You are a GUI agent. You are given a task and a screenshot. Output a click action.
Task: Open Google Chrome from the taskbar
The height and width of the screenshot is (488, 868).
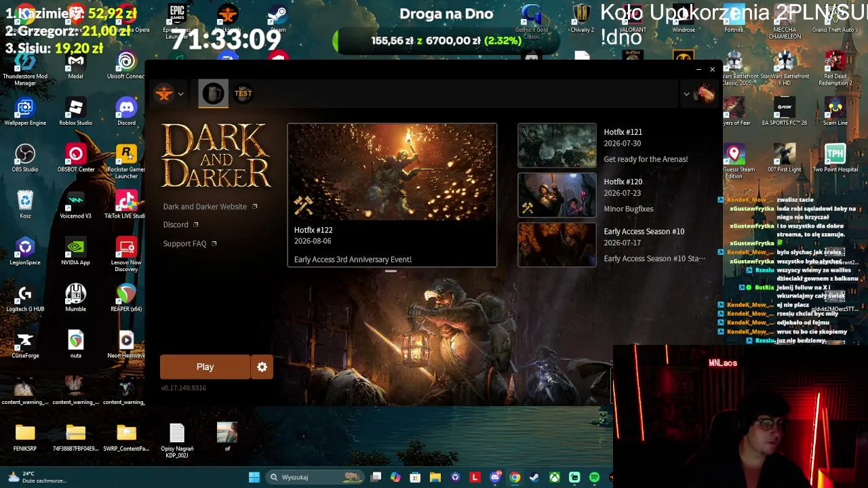tap(515, 477)
